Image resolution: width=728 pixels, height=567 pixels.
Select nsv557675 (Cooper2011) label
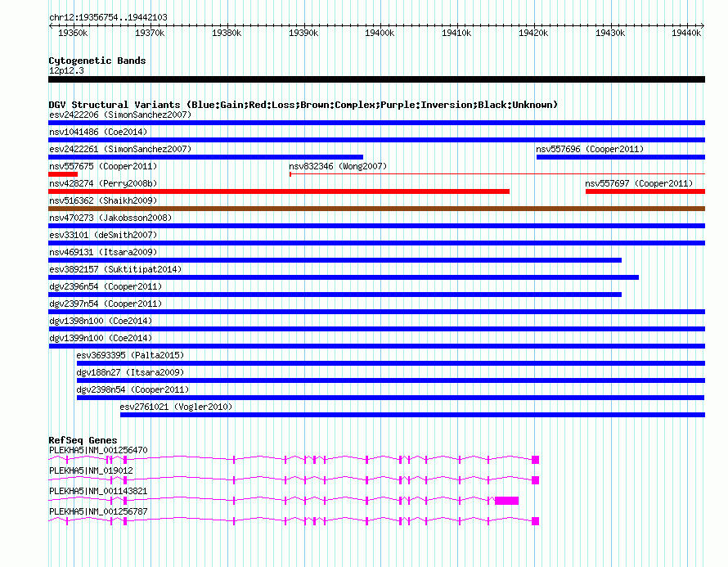pyautogui.click(x=103, y=166)
